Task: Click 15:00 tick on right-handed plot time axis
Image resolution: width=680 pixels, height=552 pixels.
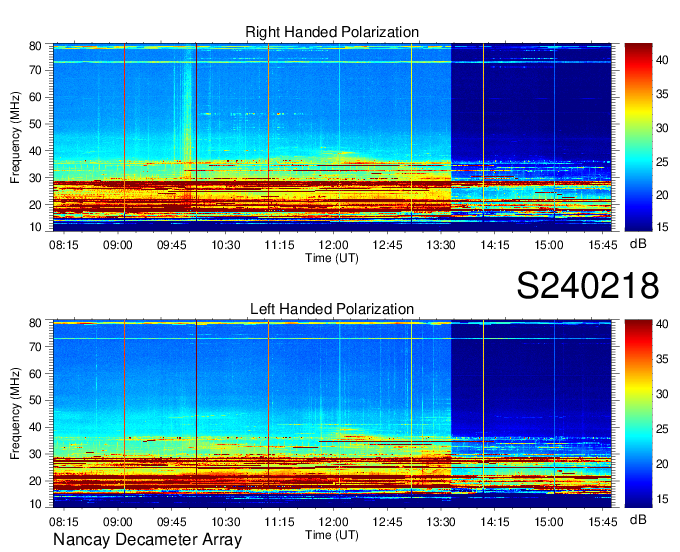Action: pyautogui.click(x=549, y=245)
